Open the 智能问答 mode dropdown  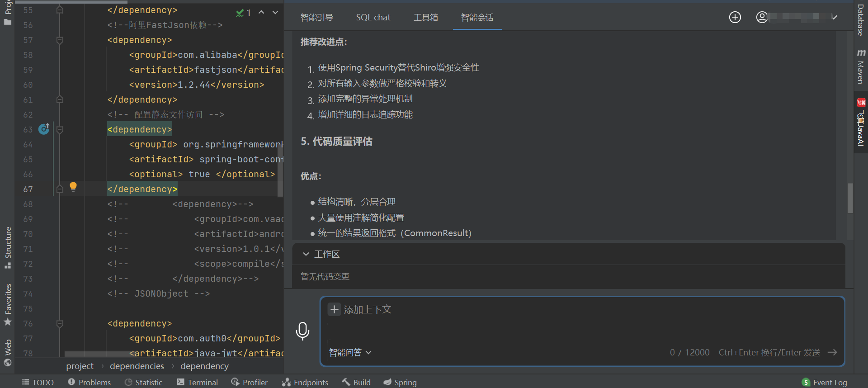pos(350,352)
